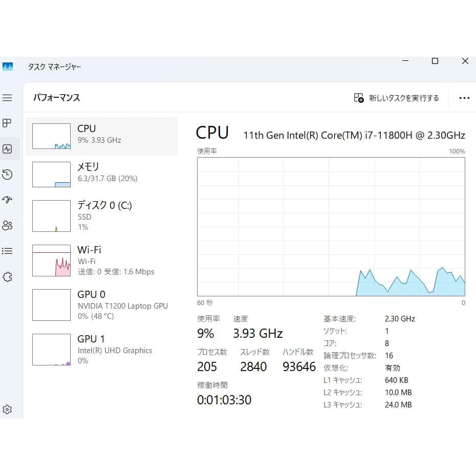Close the Task Manager window

[x=465, y=61]
